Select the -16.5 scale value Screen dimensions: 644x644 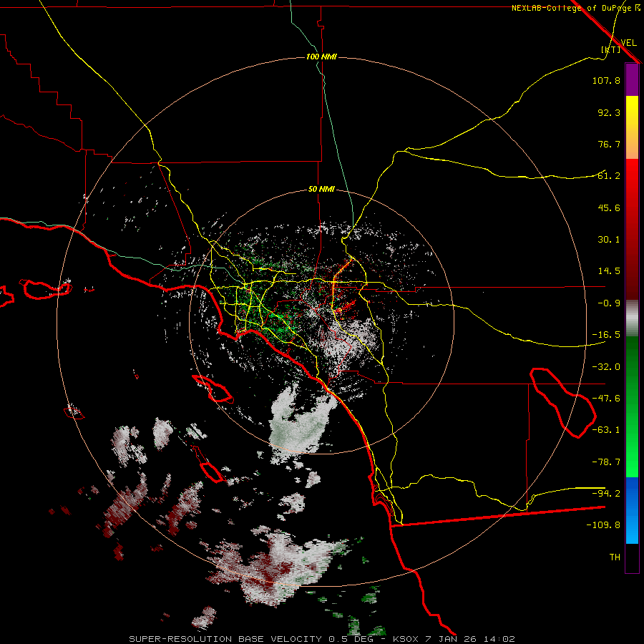[606, 335]
